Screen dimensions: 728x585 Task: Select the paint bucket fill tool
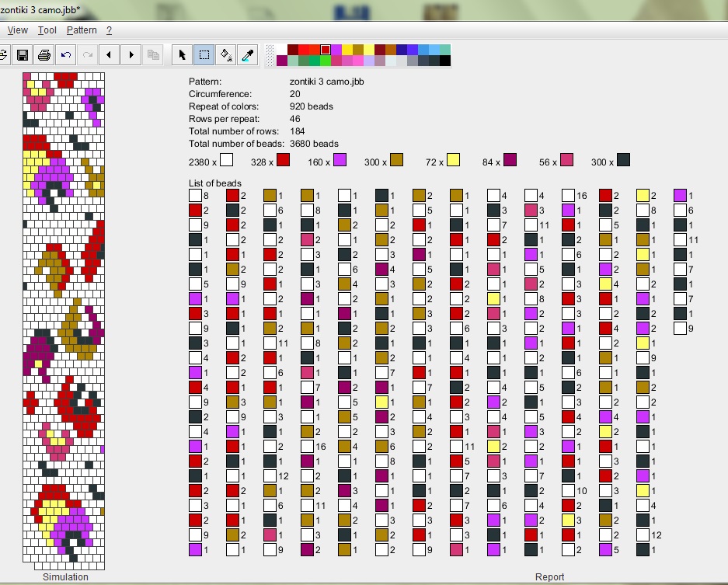point(226,55)
